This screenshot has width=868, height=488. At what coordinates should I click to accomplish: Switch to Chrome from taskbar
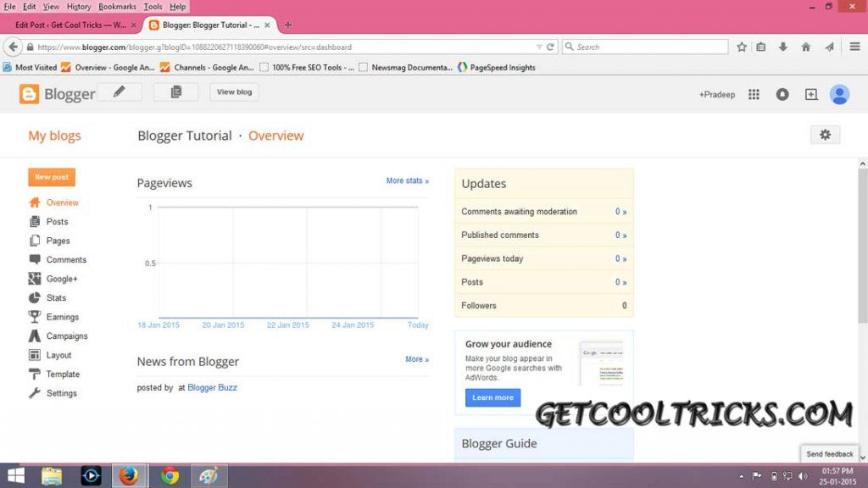pos(170,476)
